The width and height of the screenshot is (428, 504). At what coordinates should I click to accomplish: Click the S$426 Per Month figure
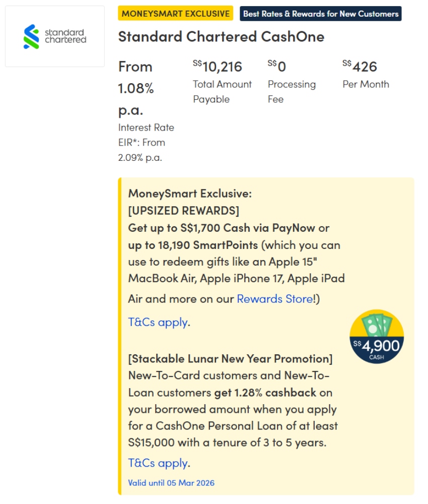point(360,67)
